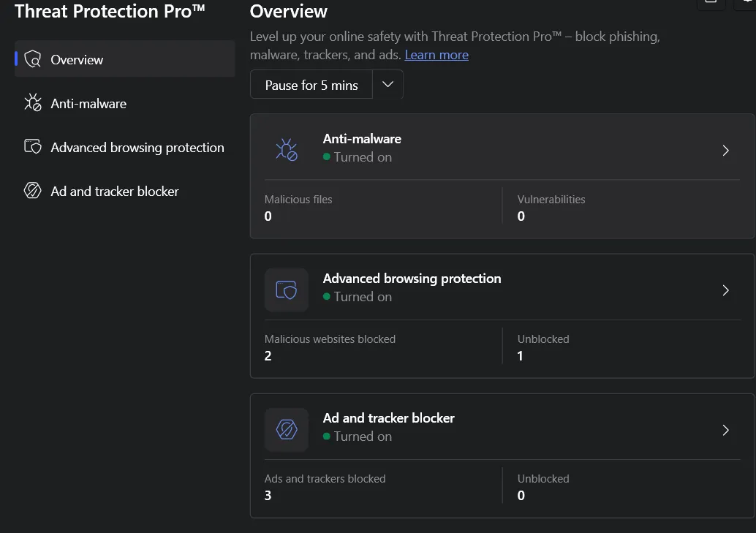This screenshot has width=756, height=533.
Task: Click the green status dot under Anti-malware heading
Action: [x=327, y=157]
